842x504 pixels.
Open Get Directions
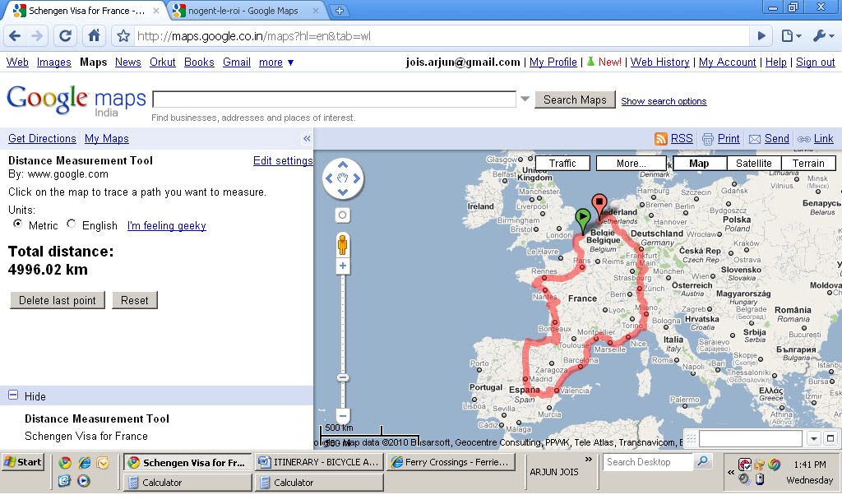(42, 138)
